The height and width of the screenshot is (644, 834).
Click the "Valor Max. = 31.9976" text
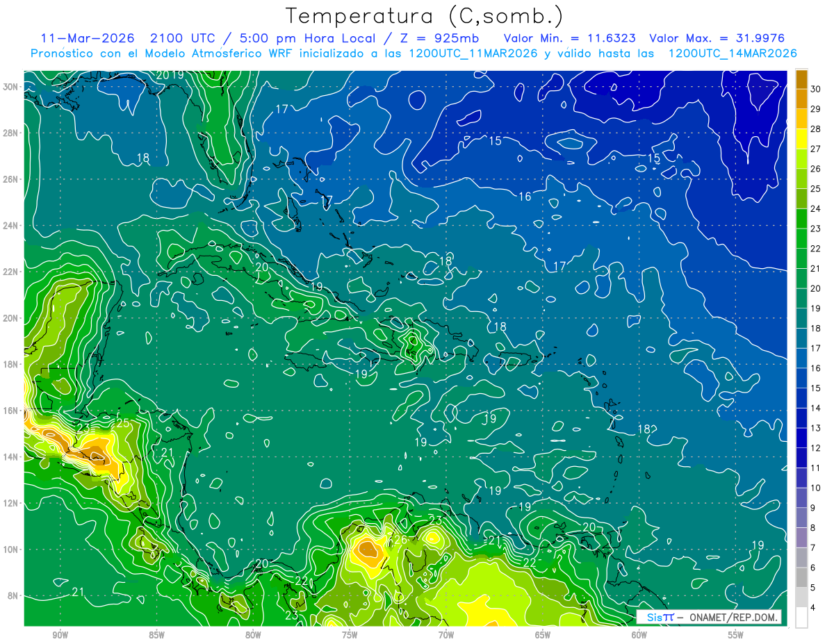coord(717,38)
